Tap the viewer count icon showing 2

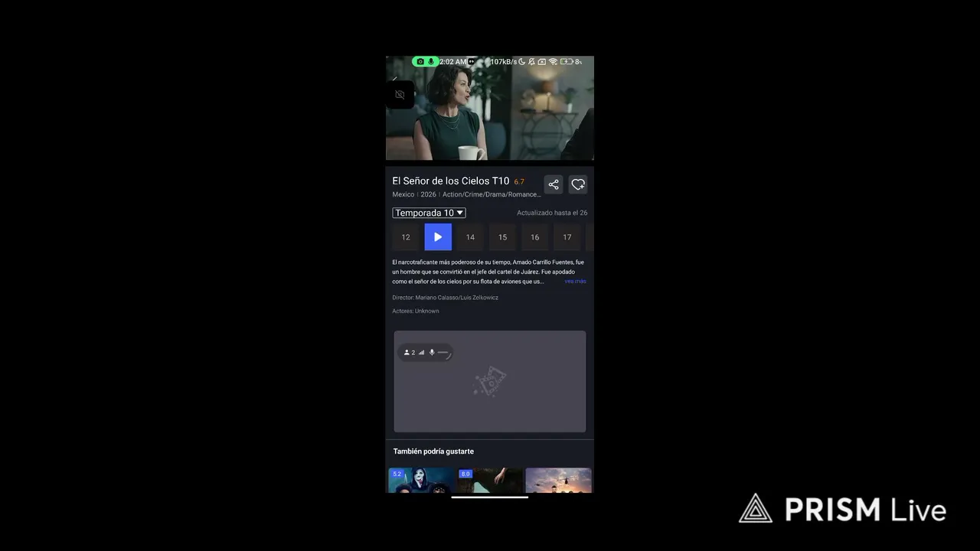point(410,352)
